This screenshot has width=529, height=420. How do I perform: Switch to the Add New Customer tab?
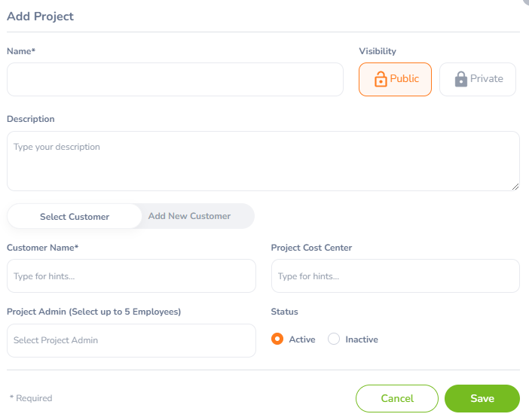pos(190,216)
